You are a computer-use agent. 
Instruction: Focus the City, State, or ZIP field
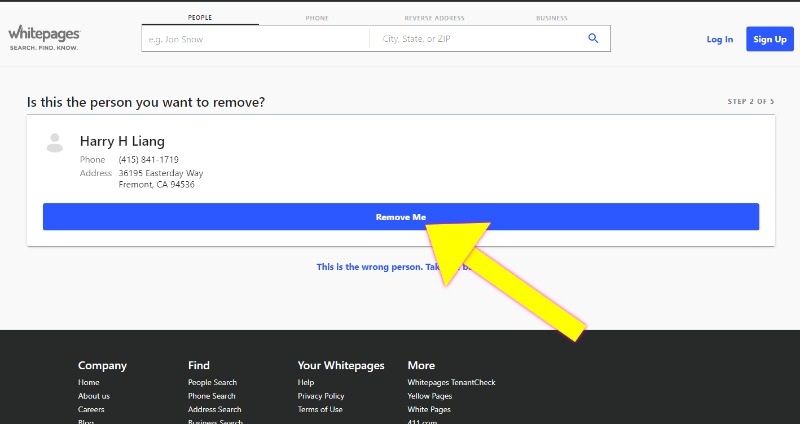pyautogui.click(x=477, y=39)
